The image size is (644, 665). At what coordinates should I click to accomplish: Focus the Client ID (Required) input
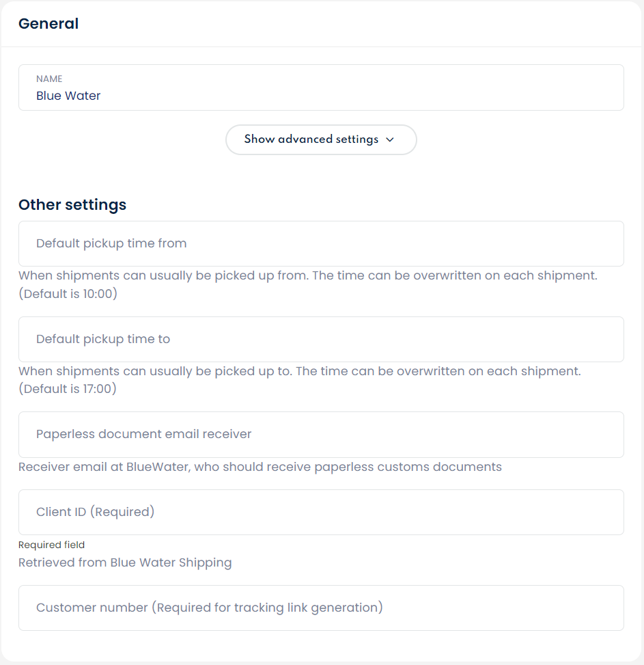pos(321,512)
